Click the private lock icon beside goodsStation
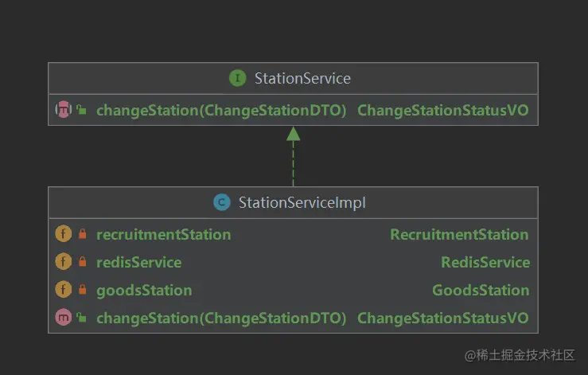This screenshot has width=588, height=375. (x=82, y=290)
